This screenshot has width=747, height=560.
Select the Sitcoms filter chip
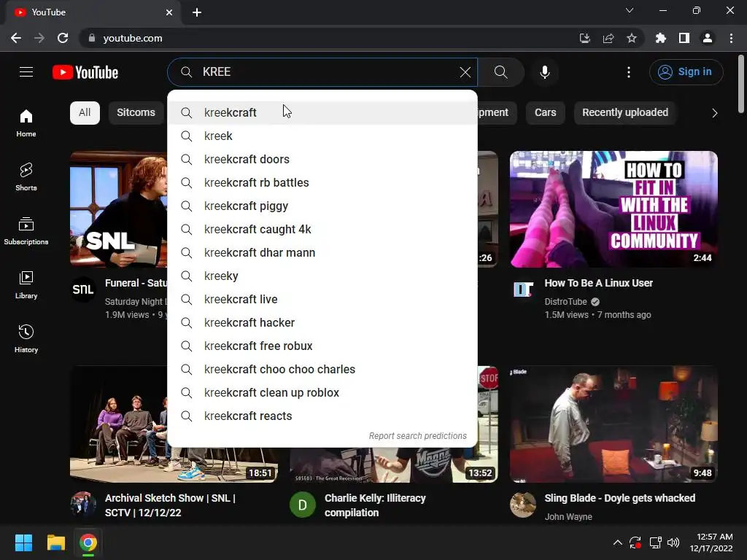coord(136,113)
